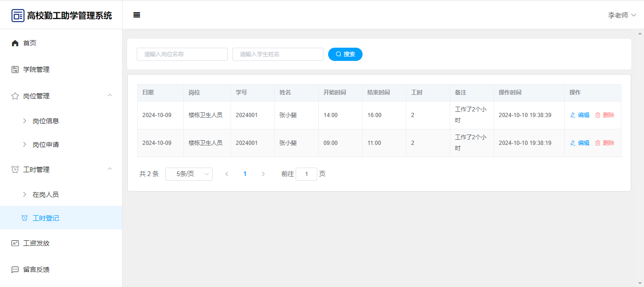The width and height of the screenshot is (644, 287).
Task: Open the 5条/页 page size dropdown
Action: point(189,174)
